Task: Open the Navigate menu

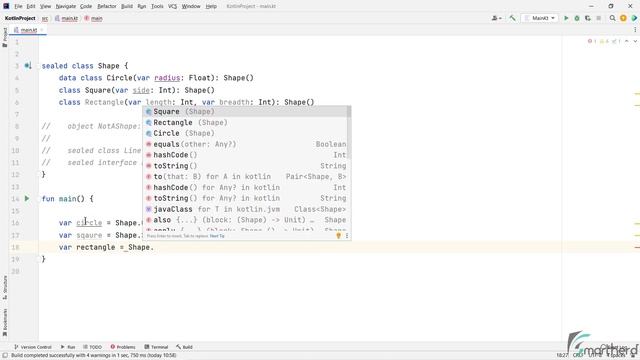Action: pos(66,6)
